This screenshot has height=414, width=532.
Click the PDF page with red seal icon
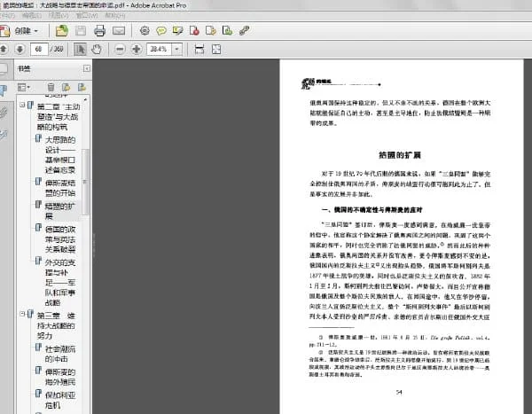[x=194, y=31]
